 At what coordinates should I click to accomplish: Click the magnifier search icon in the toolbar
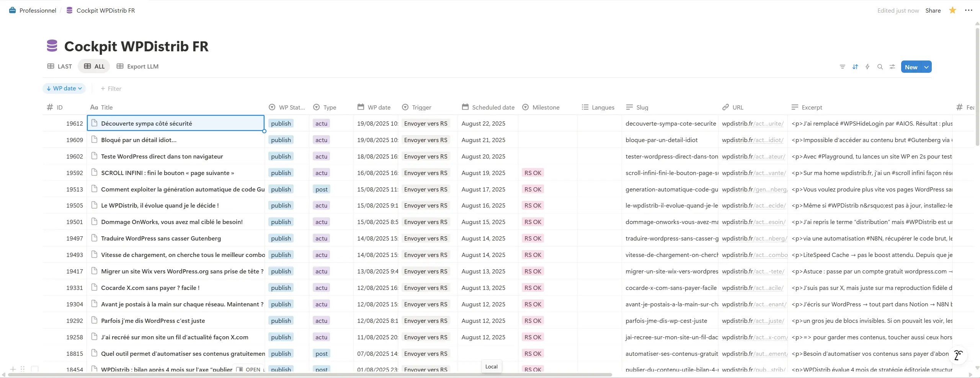[x=880, y=67]
